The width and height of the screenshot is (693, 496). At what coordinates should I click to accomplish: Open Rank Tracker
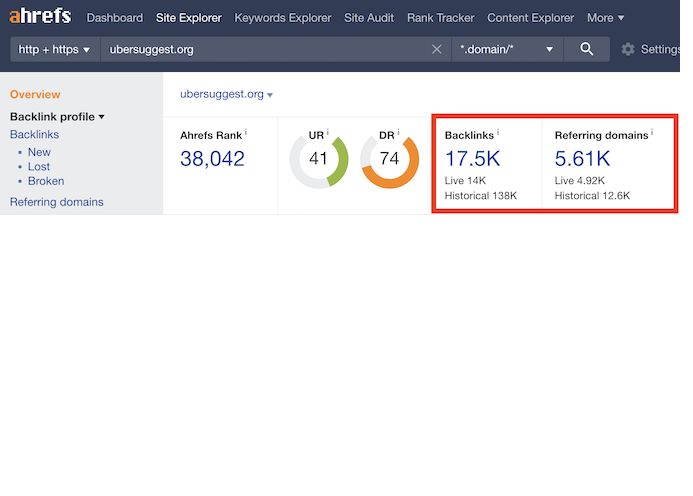[441, 18]
